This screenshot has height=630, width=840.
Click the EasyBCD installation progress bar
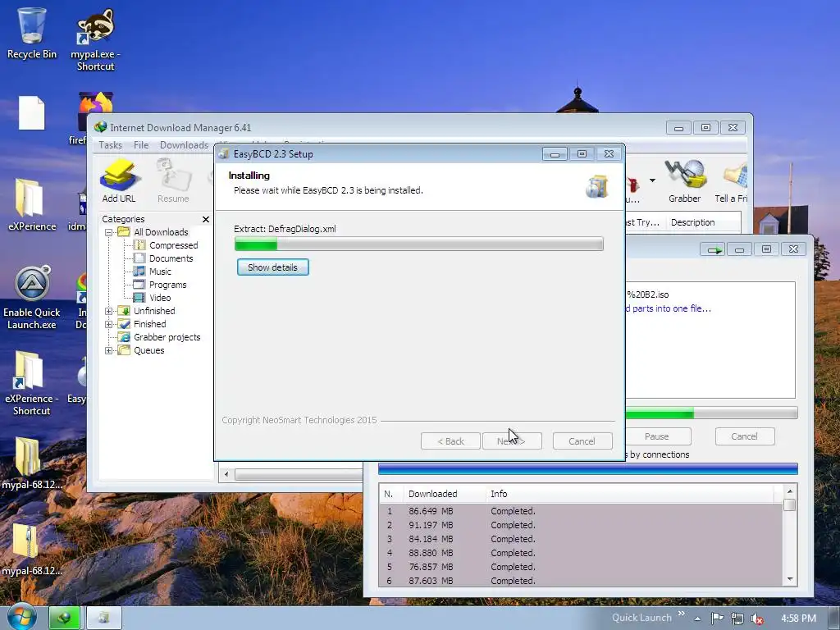(419, 244)
